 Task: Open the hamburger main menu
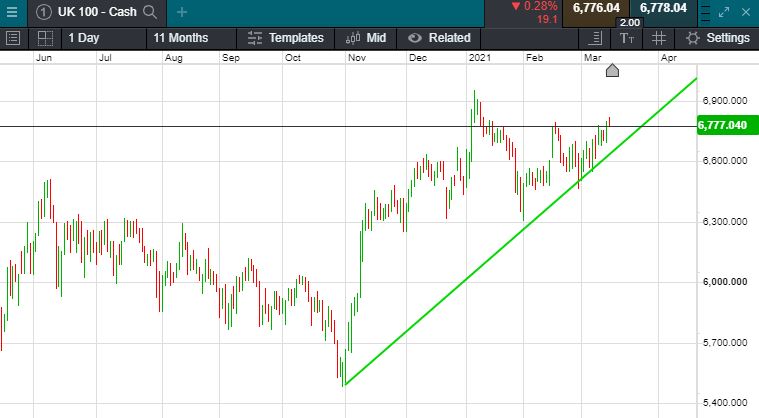point(12,12)
